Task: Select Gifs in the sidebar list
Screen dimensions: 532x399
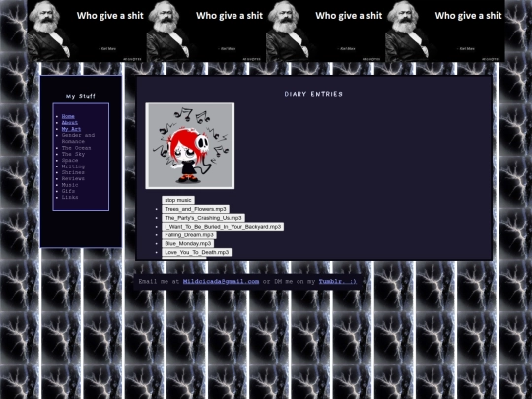Action: [68, 191]
